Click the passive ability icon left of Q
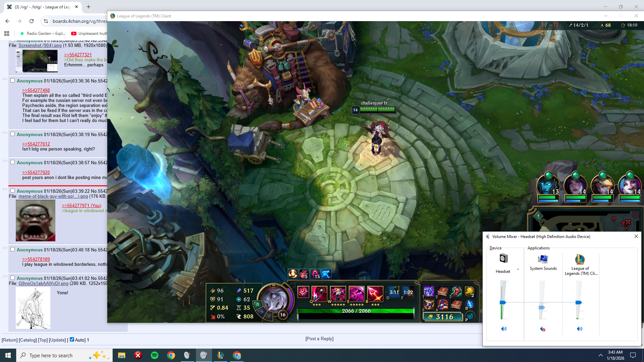The width and height of the screenshot is (644, 362). pyautogui.click(x=303, y=292)
